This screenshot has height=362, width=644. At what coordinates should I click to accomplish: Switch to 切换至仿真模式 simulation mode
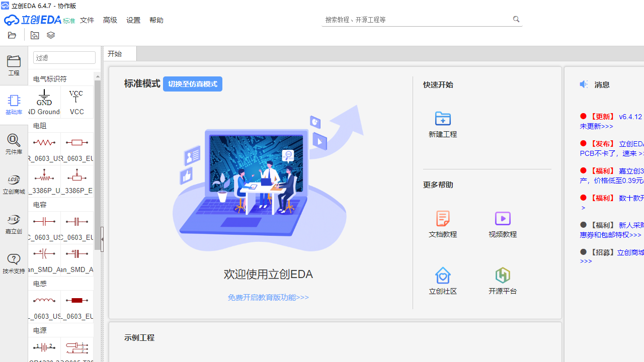click(192, 84)
